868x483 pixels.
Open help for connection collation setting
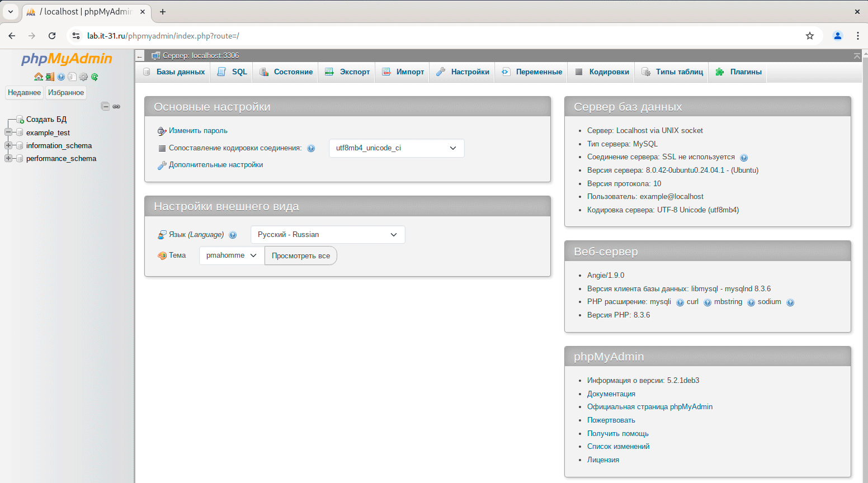[311, 148]
